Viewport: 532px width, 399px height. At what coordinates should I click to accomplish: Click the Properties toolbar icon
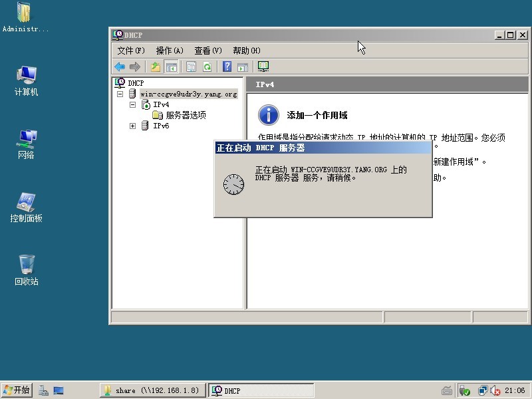point(191,66)
